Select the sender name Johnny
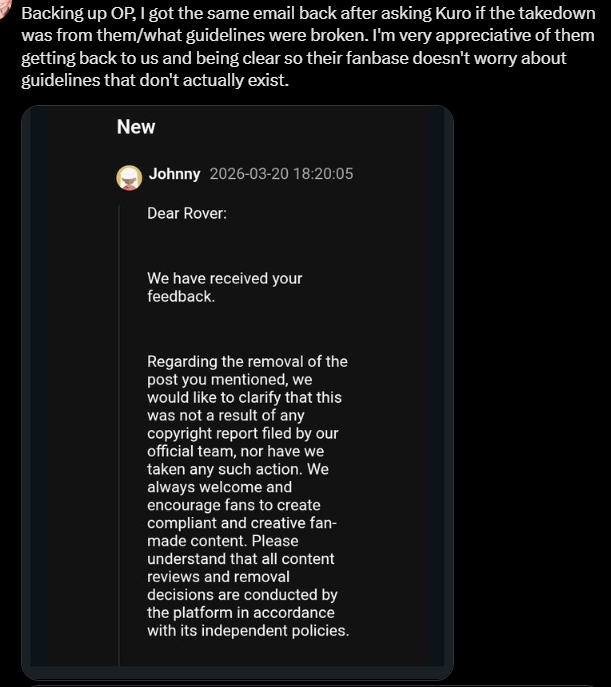This screenshot has width=611, height=687. click(x=174, y=174)
